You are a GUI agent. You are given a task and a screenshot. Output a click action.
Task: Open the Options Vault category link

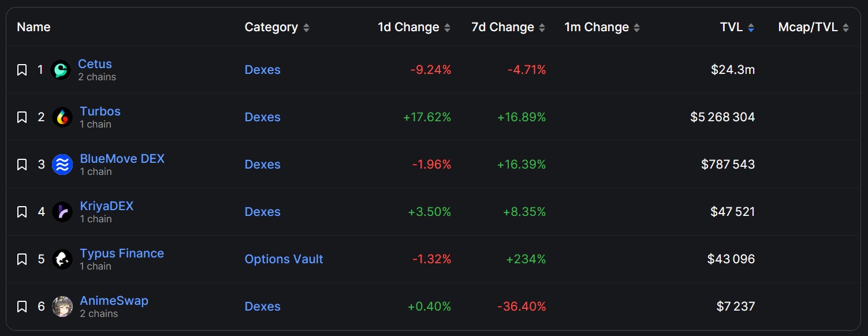pyautogui.click(x=284, y=259)
